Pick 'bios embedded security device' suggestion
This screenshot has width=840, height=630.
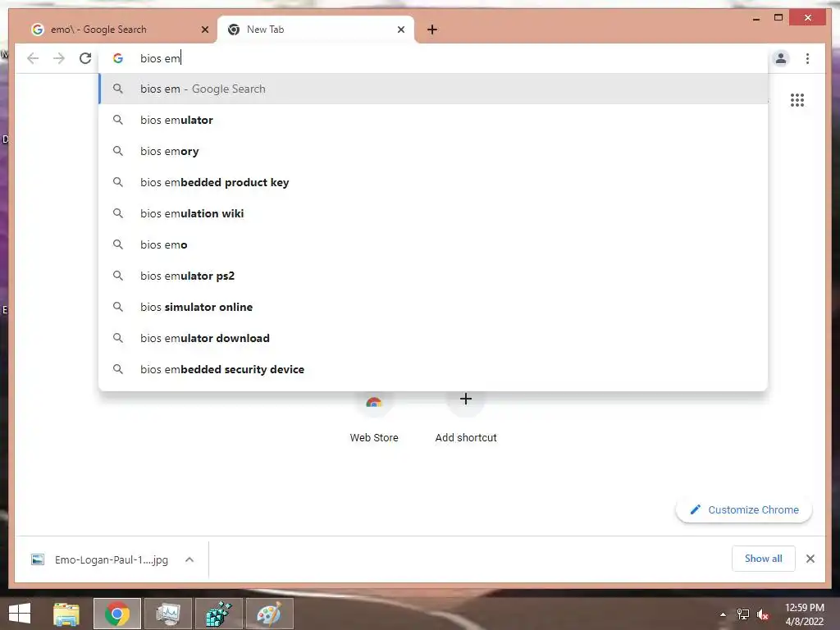(x=433, y=369)
